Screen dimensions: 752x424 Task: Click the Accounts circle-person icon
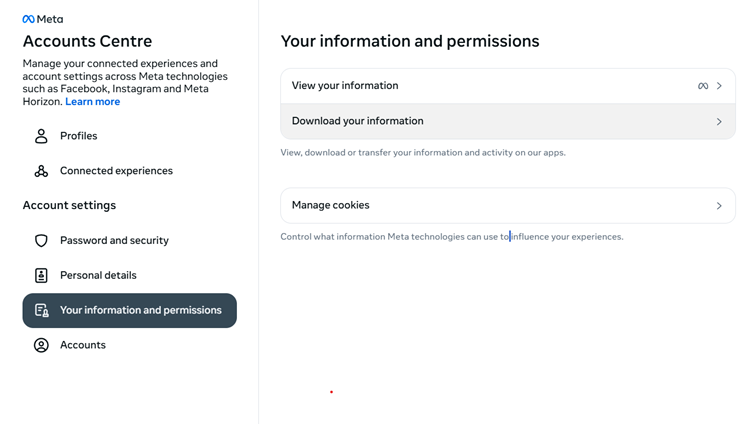pyautogui.click(x=41, y=345)
